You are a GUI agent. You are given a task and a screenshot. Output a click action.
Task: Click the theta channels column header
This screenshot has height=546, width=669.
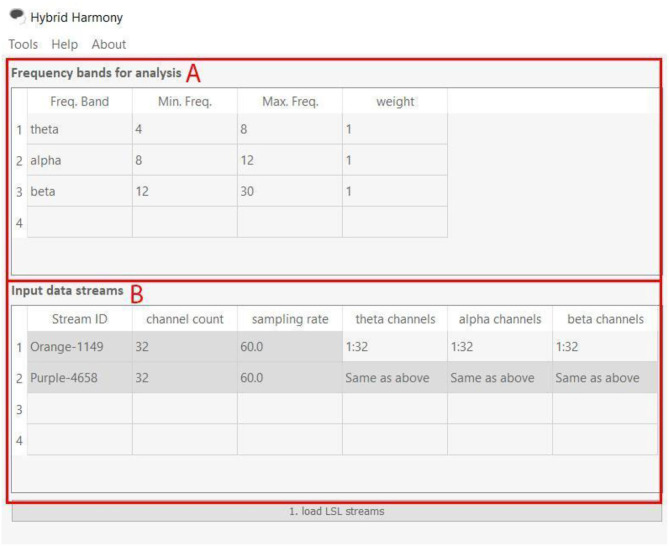point(395,319)
